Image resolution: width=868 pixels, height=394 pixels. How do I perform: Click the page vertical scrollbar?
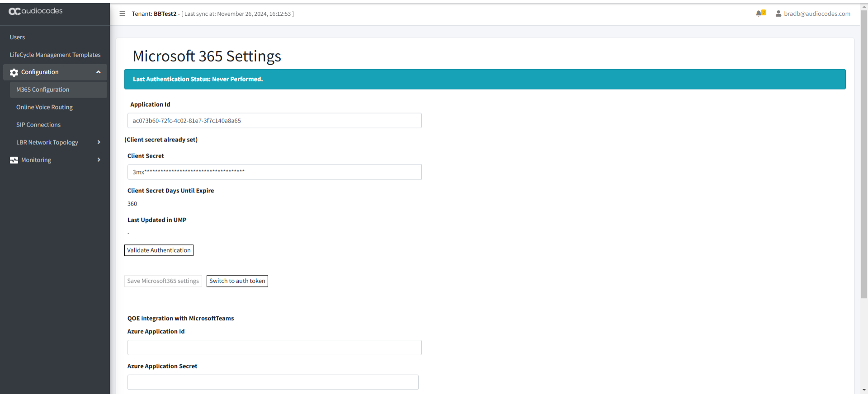click(864, 154)
